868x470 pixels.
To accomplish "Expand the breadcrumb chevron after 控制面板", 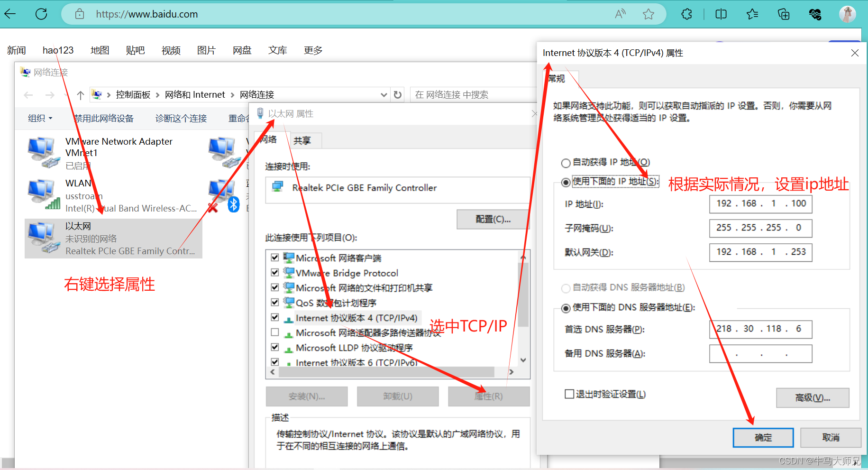I will (156, 94).
